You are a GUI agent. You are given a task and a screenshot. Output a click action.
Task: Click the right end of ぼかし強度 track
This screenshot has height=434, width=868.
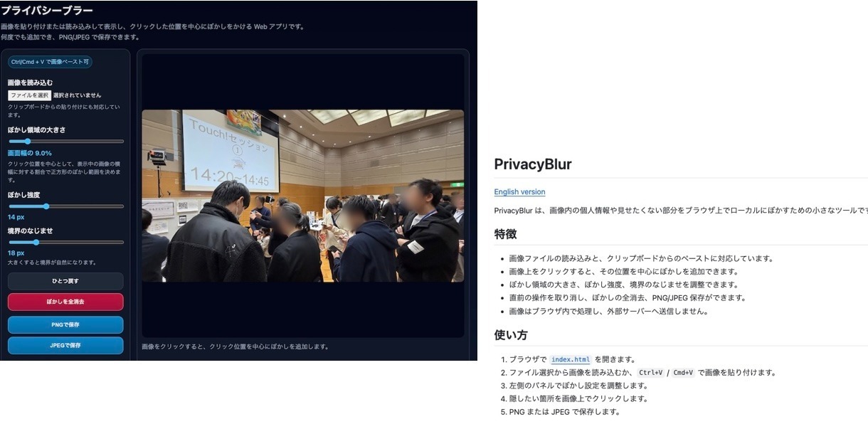(x=122, y=206)
